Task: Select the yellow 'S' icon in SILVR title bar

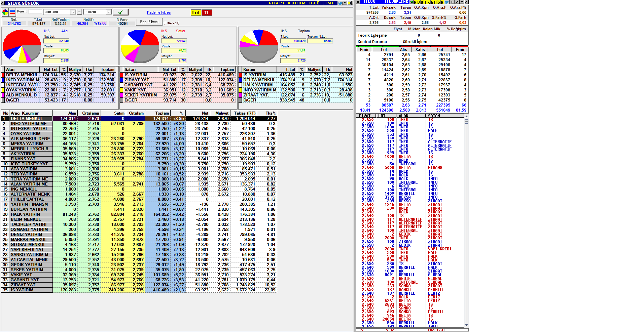Action: 439,2
